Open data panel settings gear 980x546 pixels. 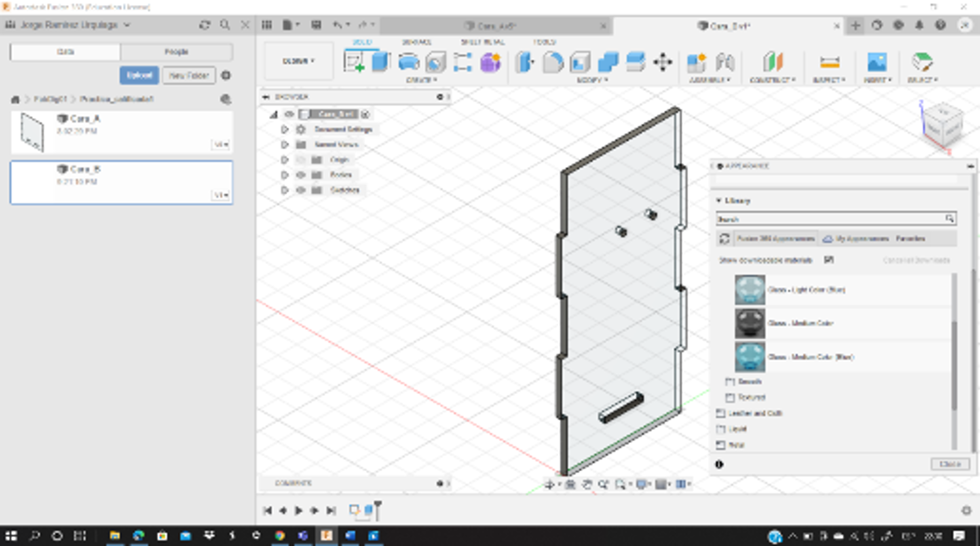coord(226,75)
